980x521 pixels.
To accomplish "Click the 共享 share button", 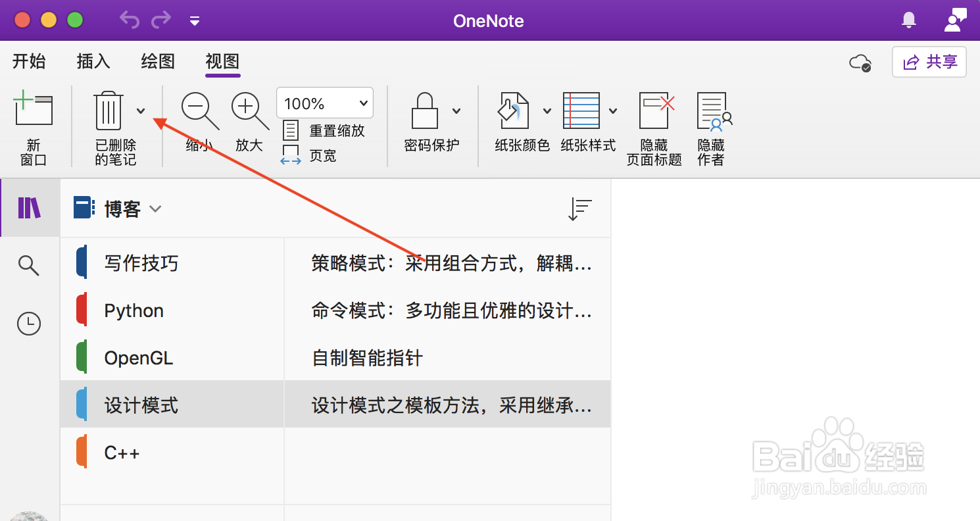I will [929, 62].
